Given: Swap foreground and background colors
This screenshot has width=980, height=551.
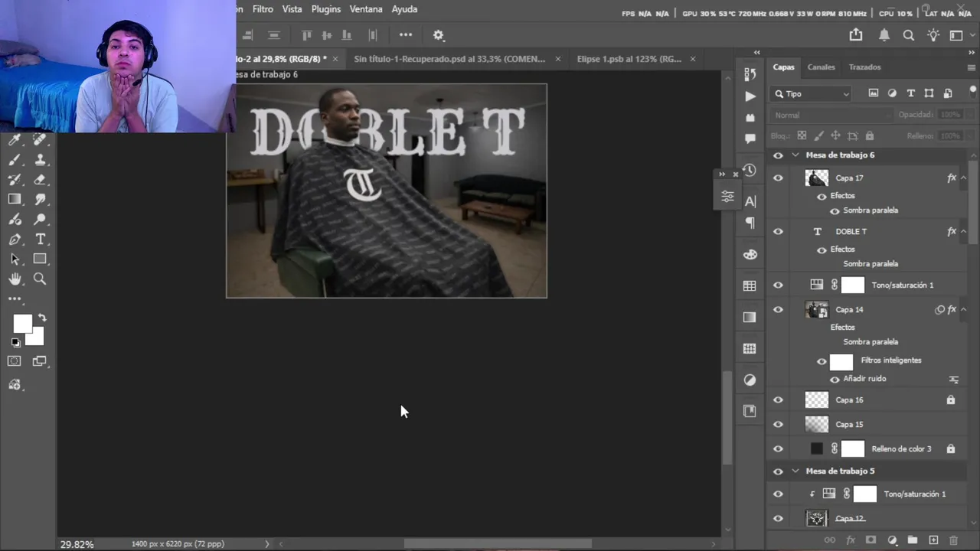Looking at the screenshot, I should [42, 318].
